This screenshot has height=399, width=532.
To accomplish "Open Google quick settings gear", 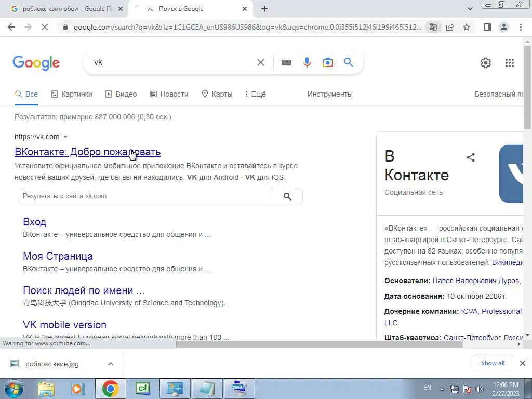I will [x=486, y=63].
